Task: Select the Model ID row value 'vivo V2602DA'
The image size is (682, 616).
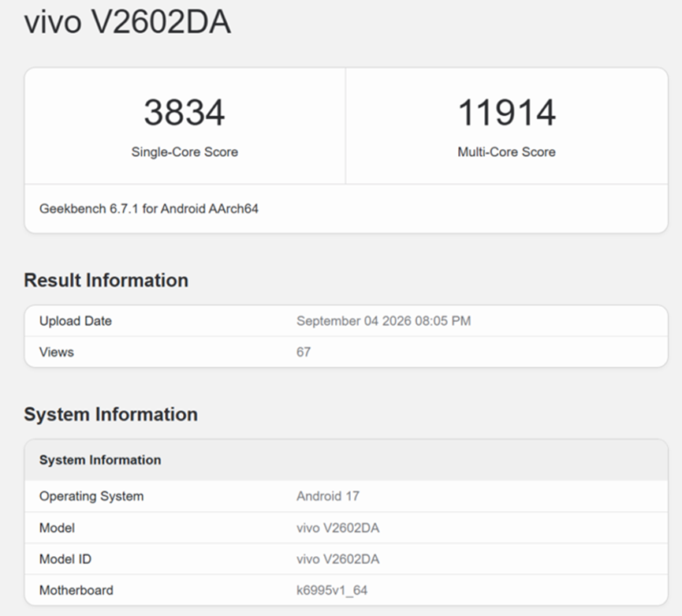Action: pyautogui.click(x=338, y=559)
